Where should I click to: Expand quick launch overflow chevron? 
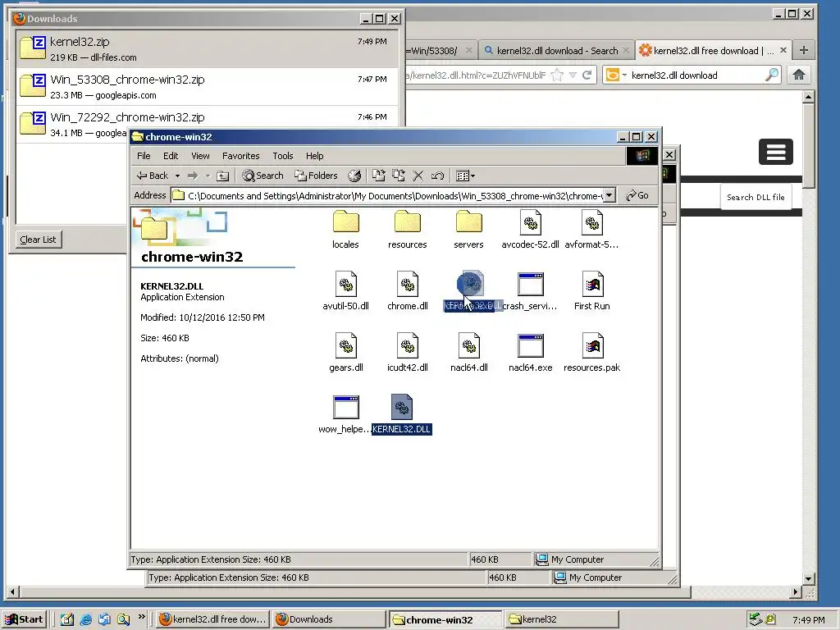point(141,617)
